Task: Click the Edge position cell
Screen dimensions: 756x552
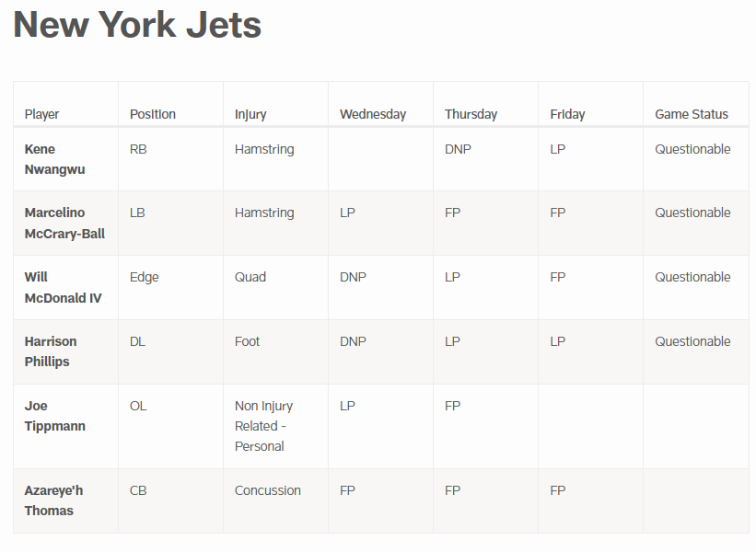Action: coord(145,277)
